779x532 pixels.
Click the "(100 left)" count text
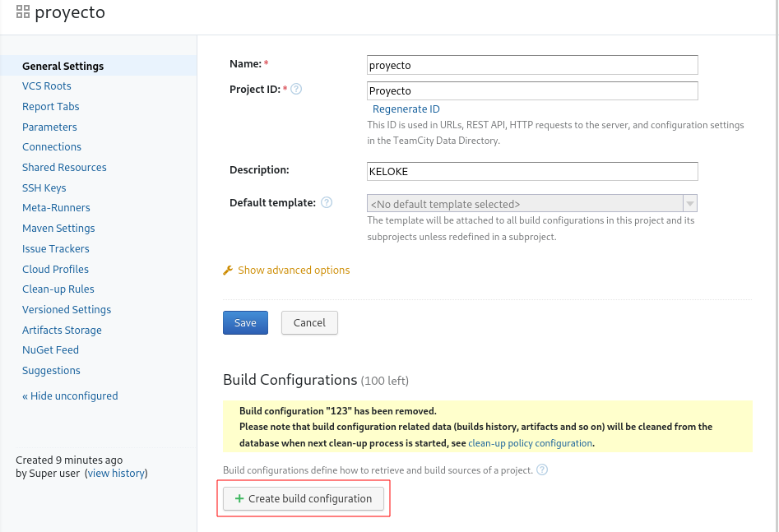385,381
